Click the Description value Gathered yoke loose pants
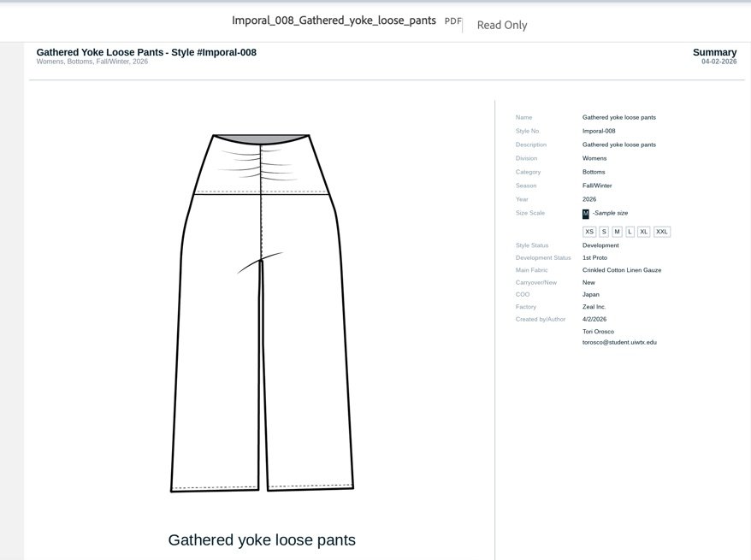The image size is (751, 560). pyautogui.click(x=618, y=144)
